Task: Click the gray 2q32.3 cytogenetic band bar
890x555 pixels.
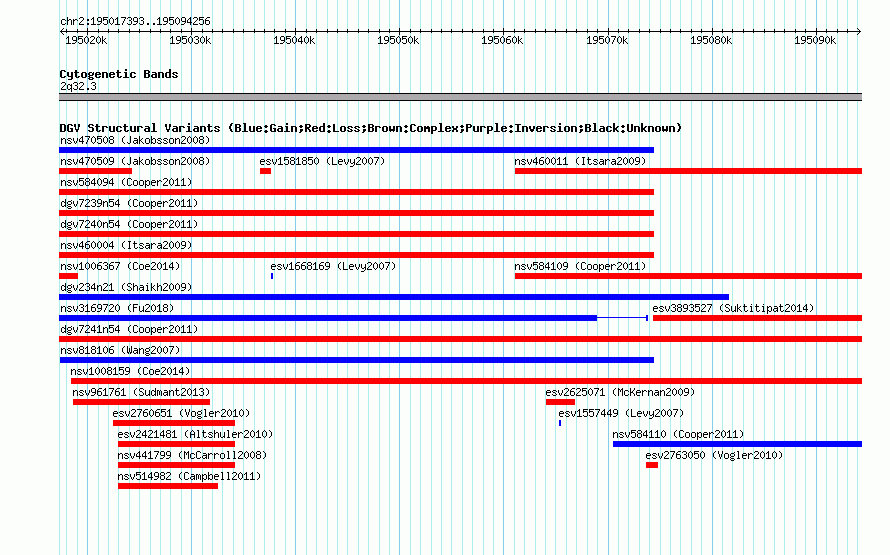Action: [x=460, y=97]
